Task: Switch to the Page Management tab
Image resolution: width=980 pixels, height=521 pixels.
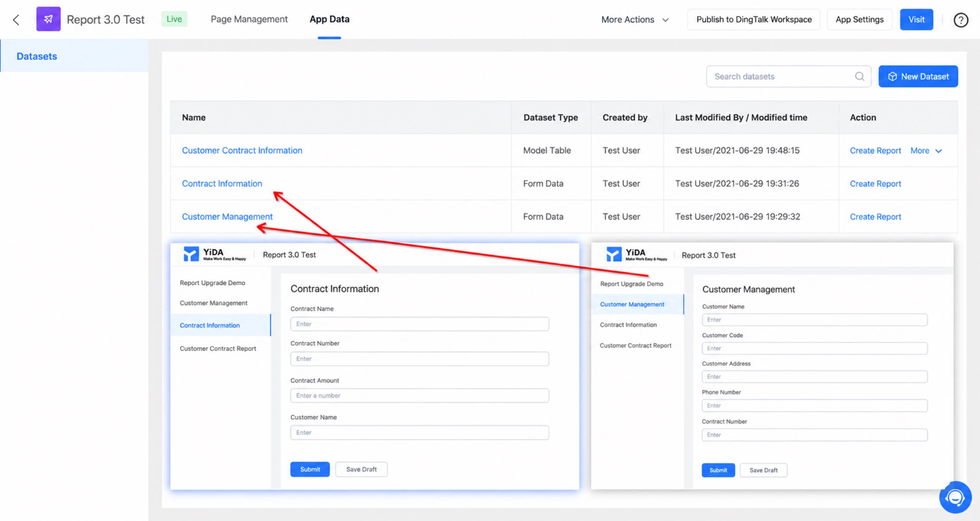Action: click(x=249, y=19)
